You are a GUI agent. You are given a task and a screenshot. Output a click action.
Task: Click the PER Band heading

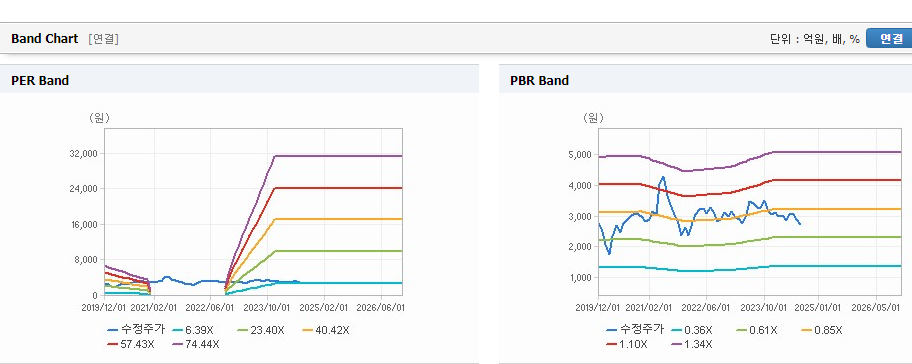click(40, 81)
